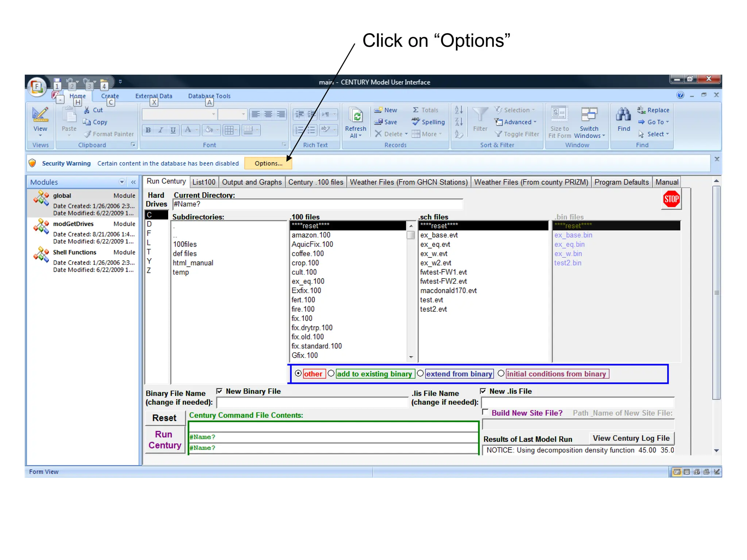The width and height of the screenshot is (747, 560).
Task: Click the Spelling check icon
Action: click(x=415, y=122)
